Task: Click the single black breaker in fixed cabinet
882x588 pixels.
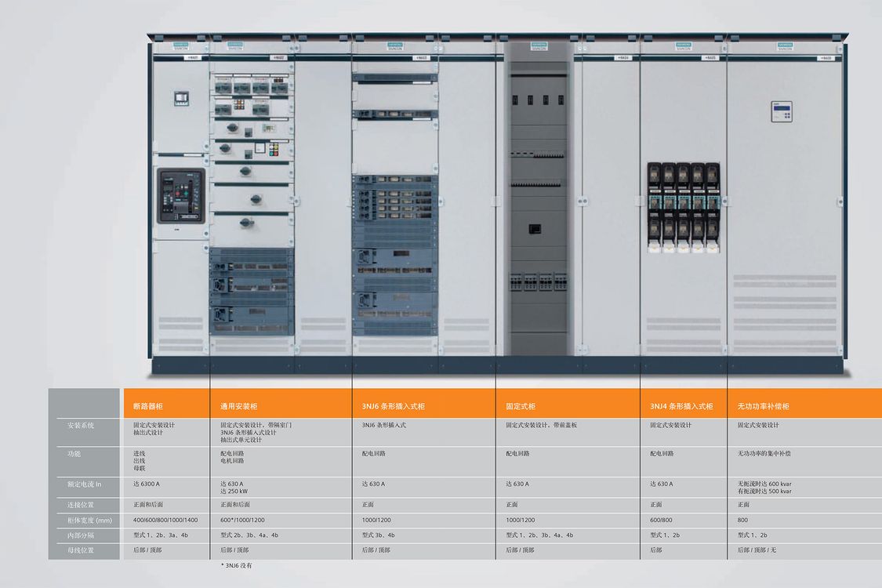Action: click(x=535, y=229)
